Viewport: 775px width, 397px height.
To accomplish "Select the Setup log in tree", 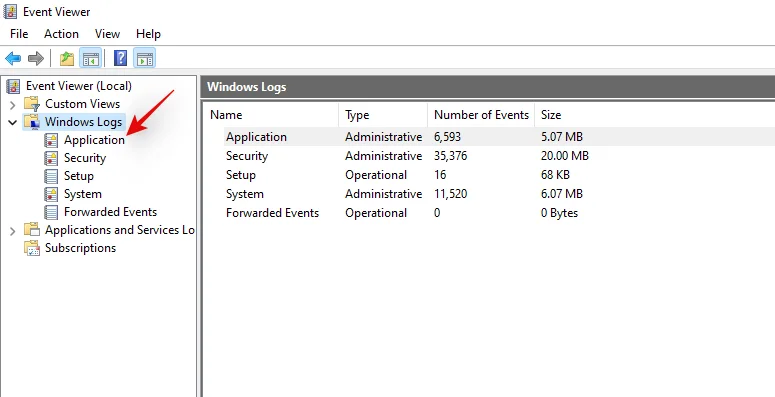I will click(79, 176).
